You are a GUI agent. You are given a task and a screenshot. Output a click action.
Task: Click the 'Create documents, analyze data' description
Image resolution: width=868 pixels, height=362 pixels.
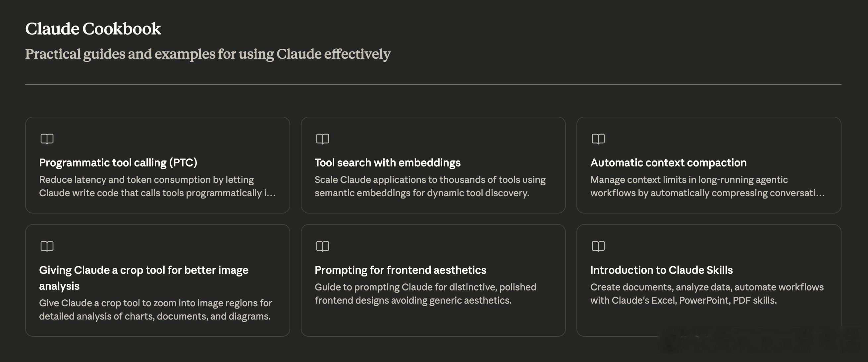click(707, 294)
